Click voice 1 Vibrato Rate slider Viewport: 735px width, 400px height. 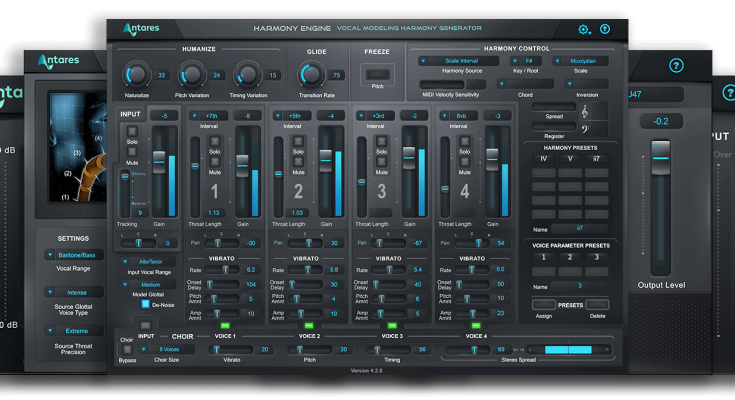coord(222,270)
